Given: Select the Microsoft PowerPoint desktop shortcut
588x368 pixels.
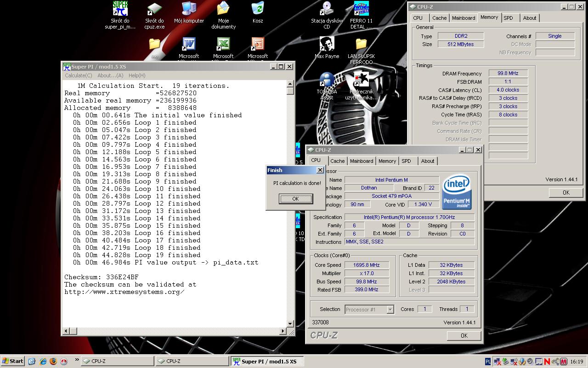Looking at the screenshot, I should [258, 44].
